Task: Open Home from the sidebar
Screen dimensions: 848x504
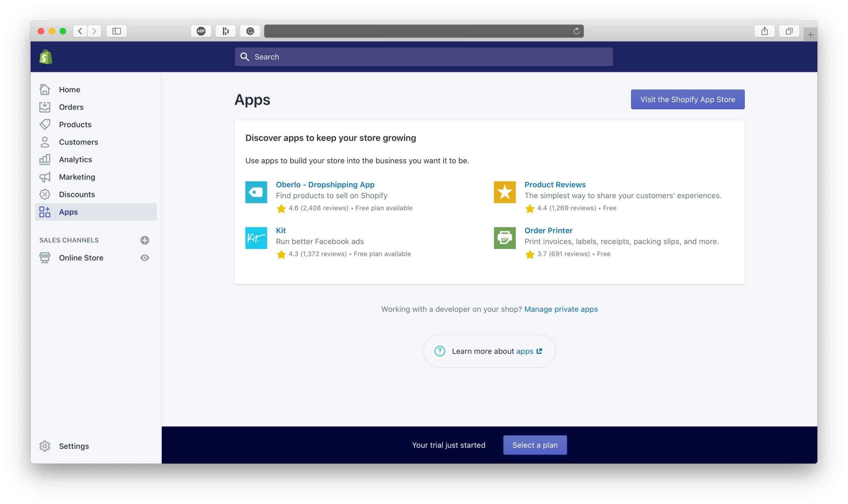Action: click(69, 89)
